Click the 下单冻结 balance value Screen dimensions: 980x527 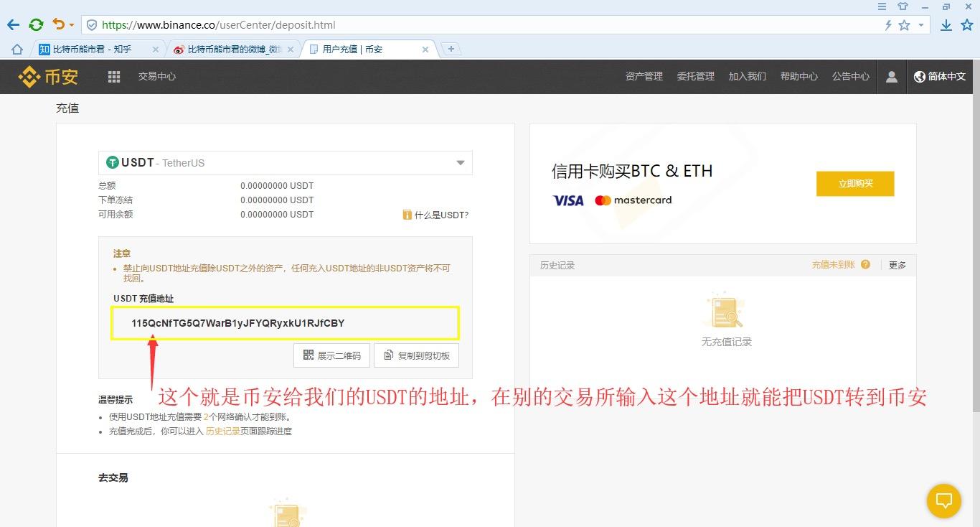(x=277, y=200)
